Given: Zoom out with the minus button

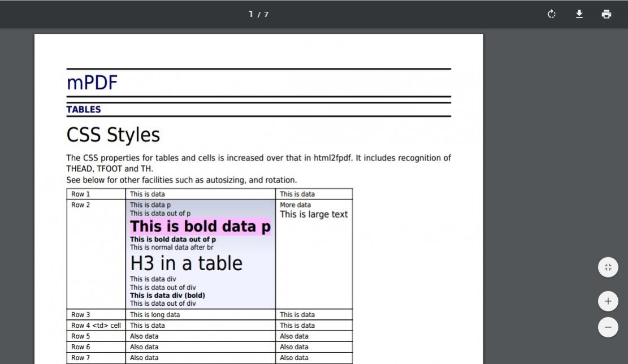Looking at the screenshot, I should click(608, 327).
